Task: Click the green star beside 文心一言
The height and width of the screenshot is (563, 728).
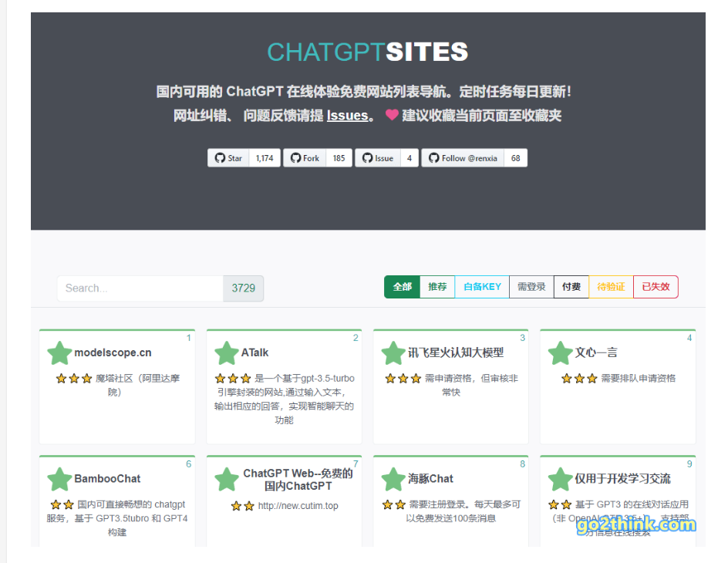Action: [x=561, y=353]
